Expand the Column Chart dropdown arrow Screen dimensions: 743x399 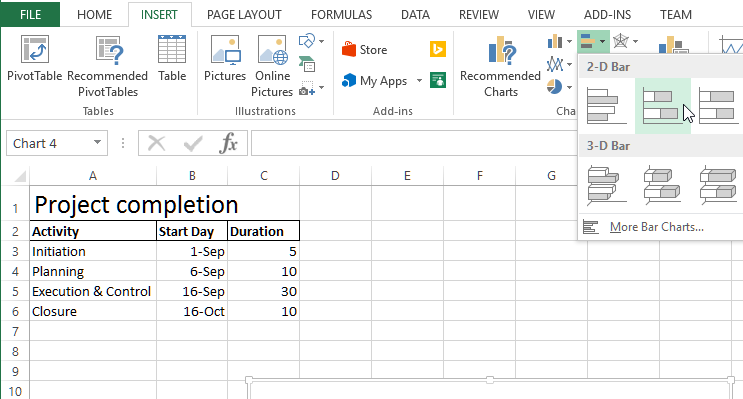[x=569, y=42]
